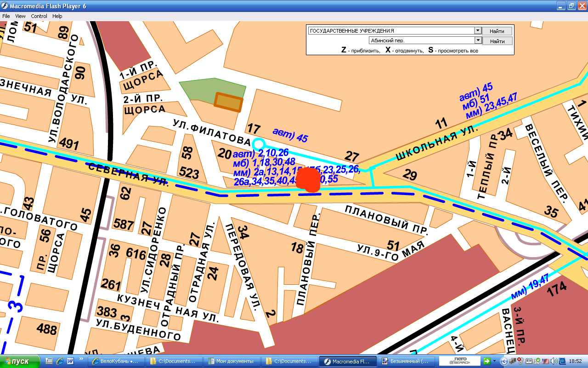Click in the Nero Search input box
The image size is (588, 368).
[459, 361]
